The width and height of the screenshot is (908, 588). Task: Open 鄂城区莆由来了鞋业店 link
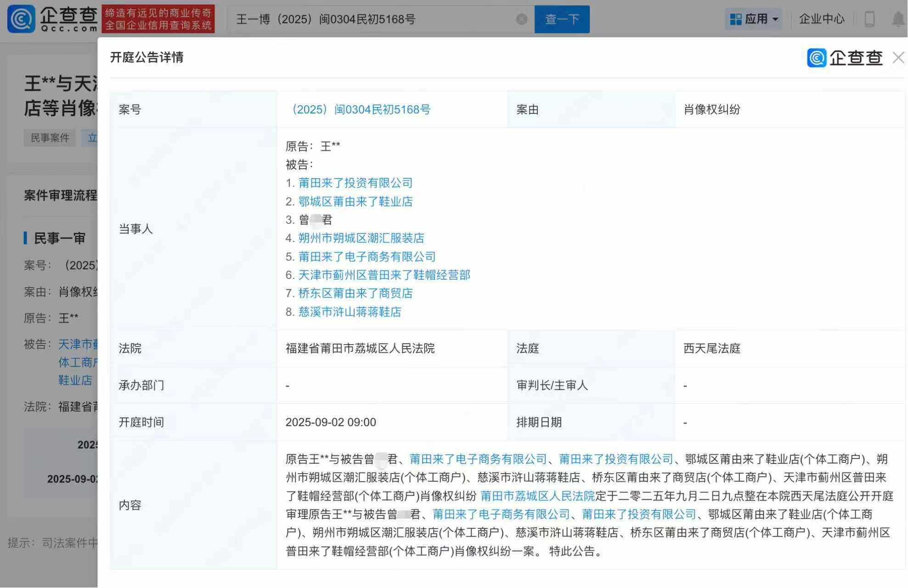pyautogui.click(x=355, y=201)
